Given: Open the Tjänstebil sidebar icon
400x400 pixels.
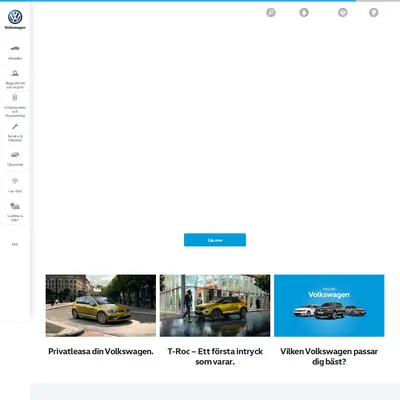Looking at the screenshot, I should (x=15, y=155).
